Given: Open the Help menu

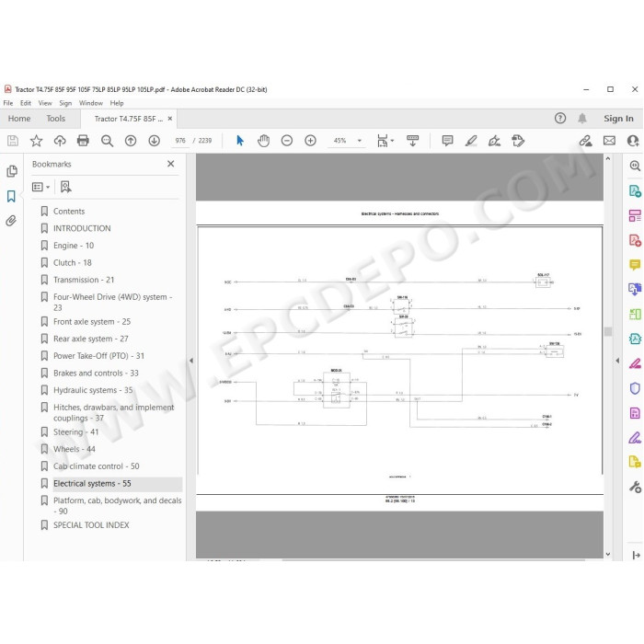Looking at the screenshot, I should click(x=117, y=103).
